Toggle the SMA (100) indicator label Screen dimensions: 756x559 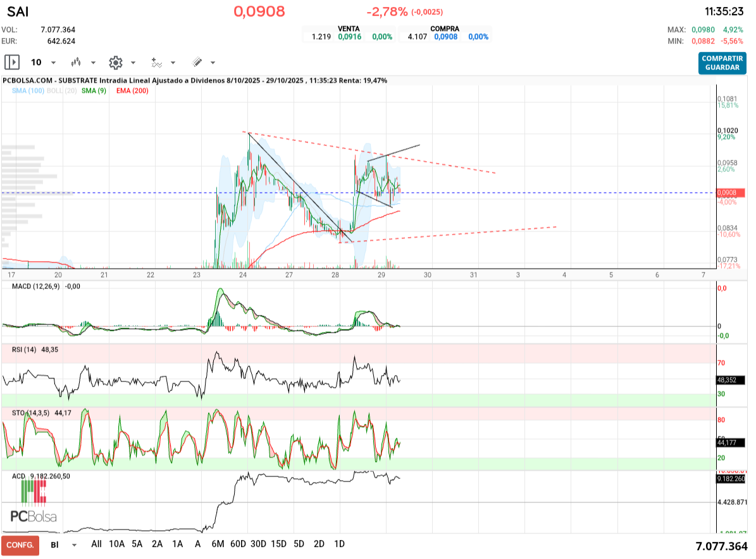pos(28,91)
